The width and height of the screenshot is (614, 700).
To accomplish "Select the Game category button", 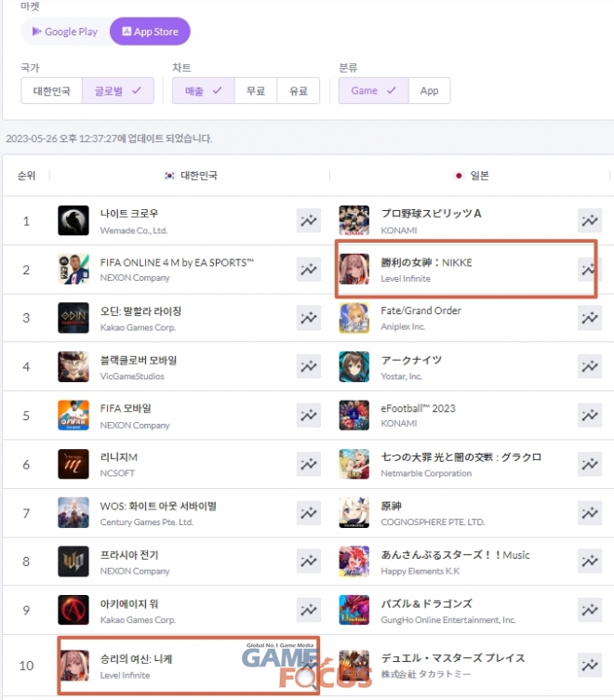I will pos(373,91).
